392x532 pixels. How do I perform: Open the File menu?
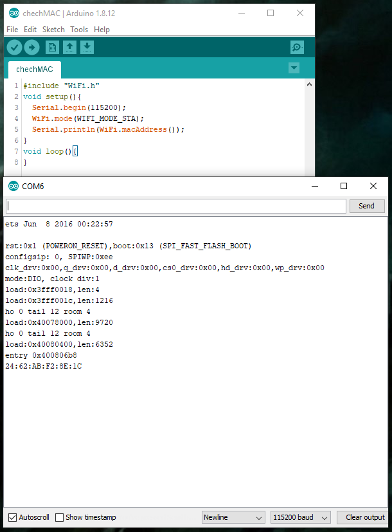[x=12, y=30]
